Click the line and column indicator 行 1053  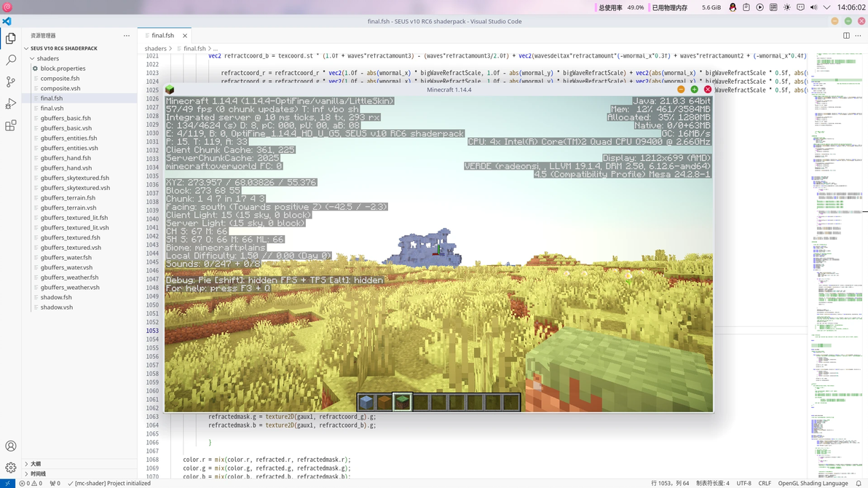click(670, 483)
